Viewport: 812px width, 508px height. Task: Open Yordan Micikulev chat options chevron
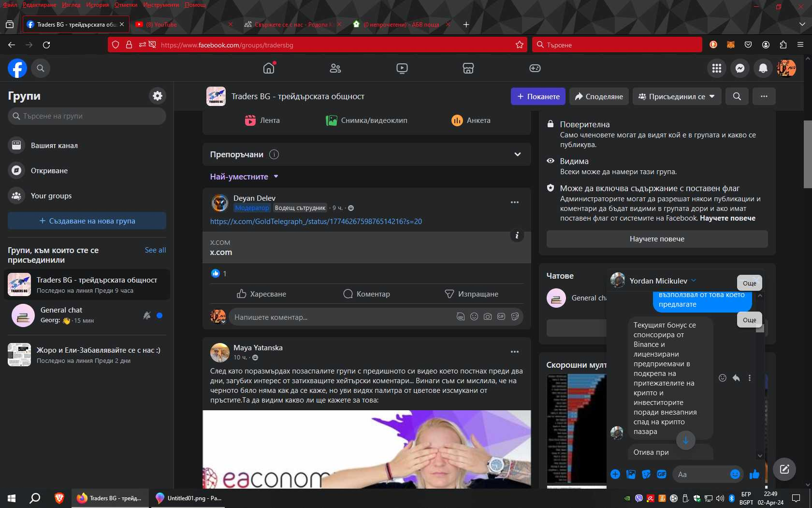tap(694, 280)
